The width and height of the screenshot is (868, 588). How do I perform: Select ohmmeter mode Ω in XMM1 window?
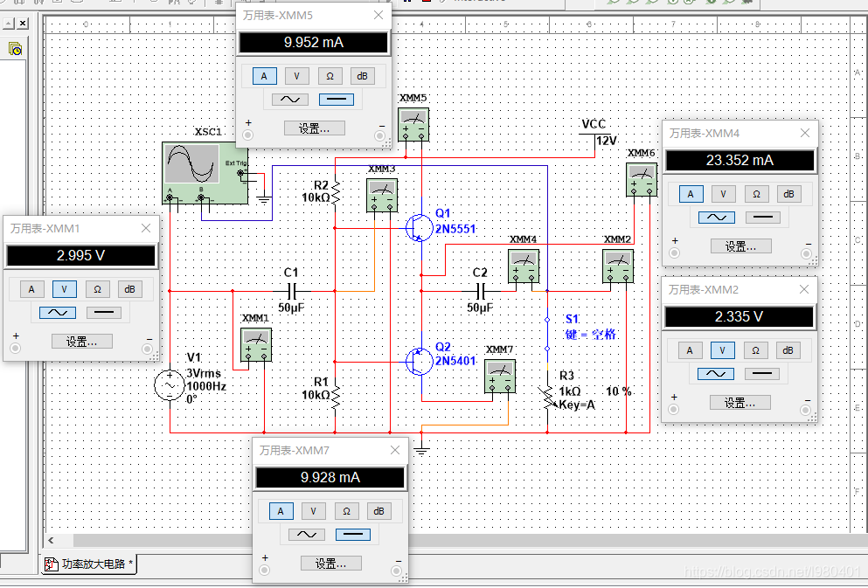coord(97,289)
